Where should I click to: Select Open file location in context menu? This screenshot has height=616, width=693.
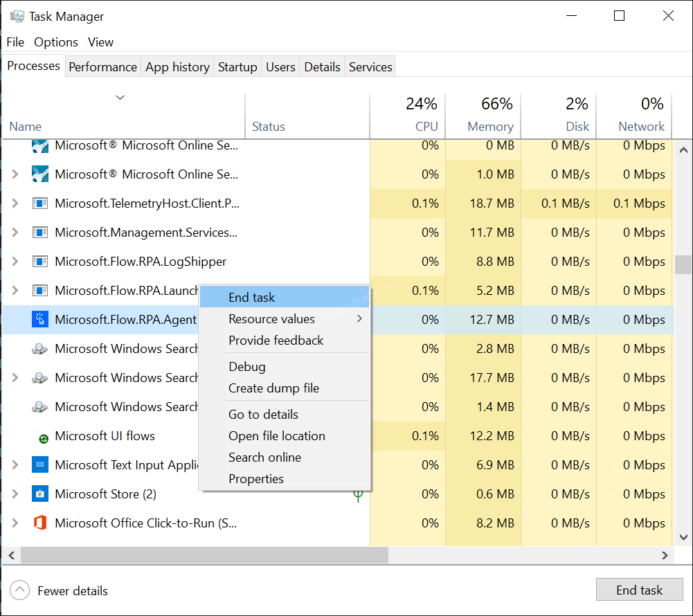(277, 436)
